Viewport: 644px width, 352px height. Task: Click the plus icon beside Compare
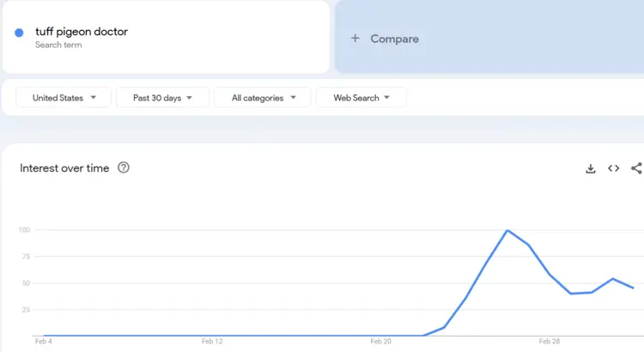click(x=355, y=39)
